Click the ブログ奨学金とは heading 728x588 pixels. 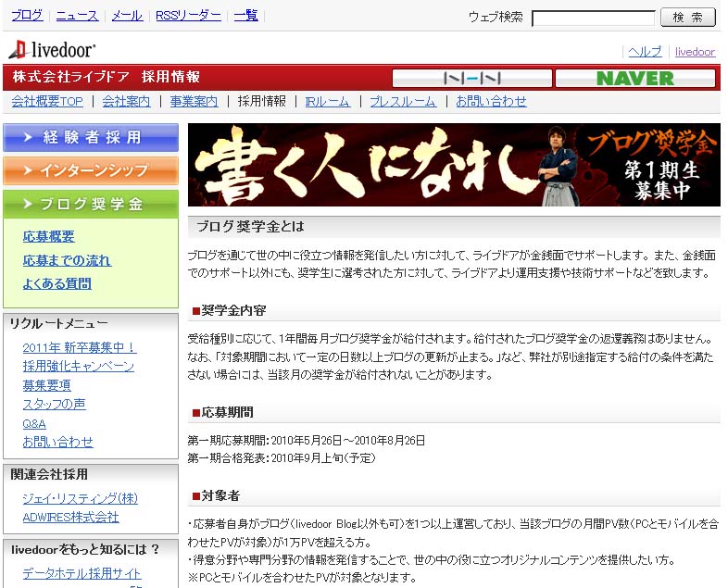click(x=250, y=227)
